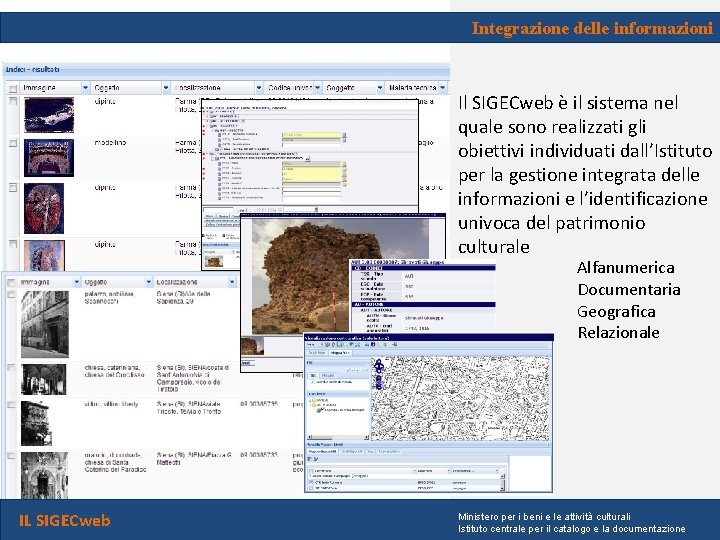Click the 'Indici - risultati' panel title
Viewport: 720px width, 540px height.
32,69
